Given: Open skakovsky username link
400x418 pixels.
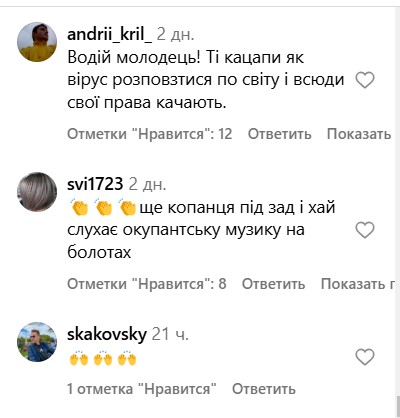Looking at the screenshot, I should tap(107, 335).
